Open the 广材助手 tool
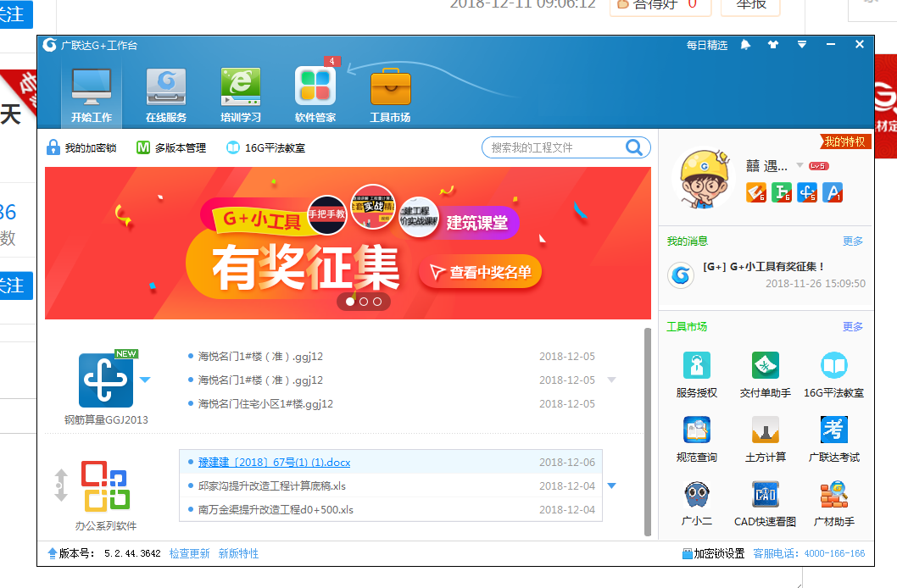The width and height of the screenshot is (897, 588). pyautogui.click(x=834, y=504)
